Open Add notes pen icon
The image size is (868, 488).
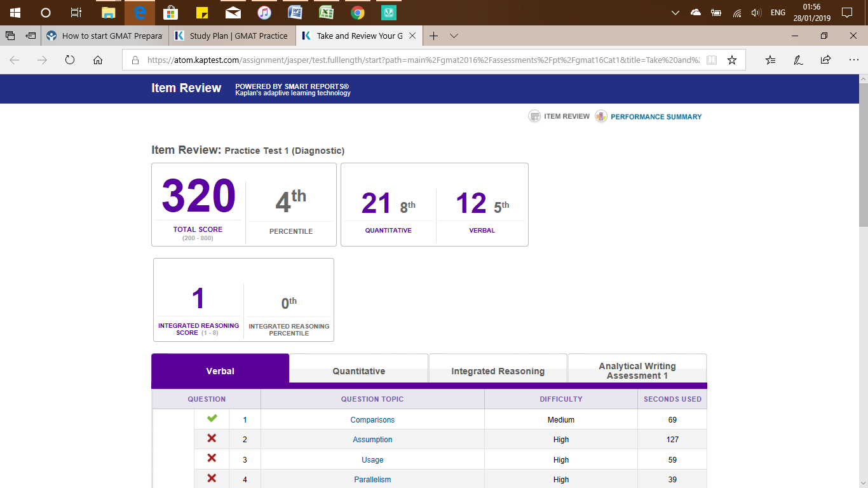click(798, 60)
